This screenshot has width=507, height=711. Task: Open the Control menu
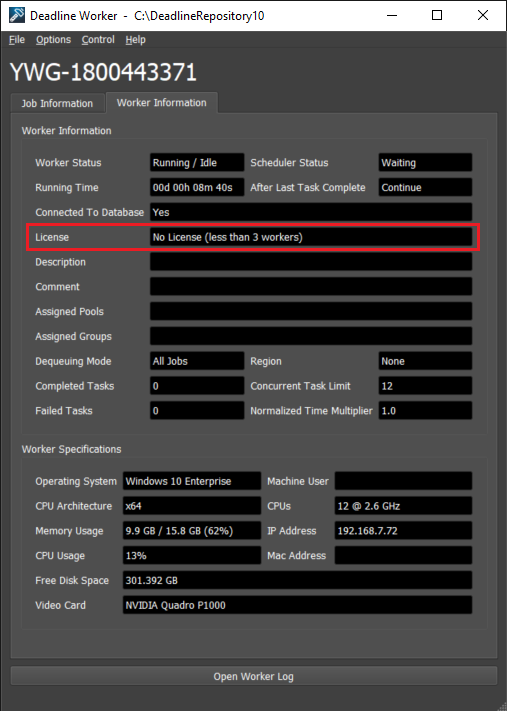point(98,40)
